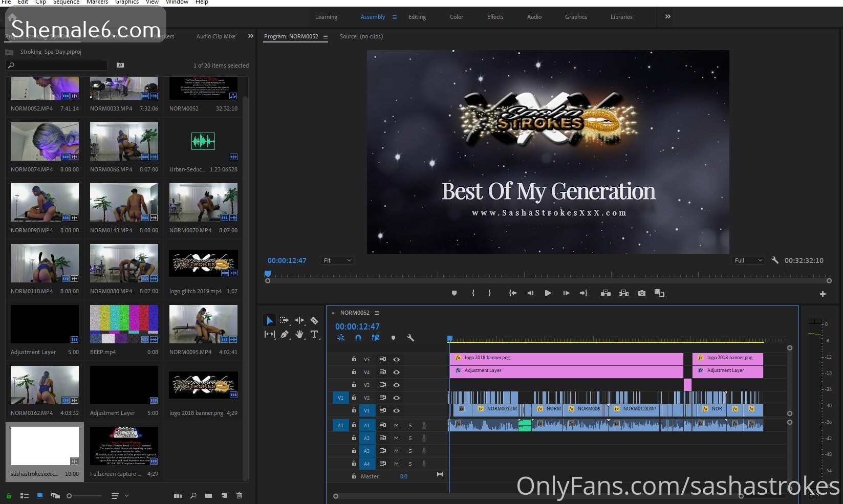Open the Program monitor button editor (plus)
The height and width of the screenshot is (504, 843).
(823, 294)
